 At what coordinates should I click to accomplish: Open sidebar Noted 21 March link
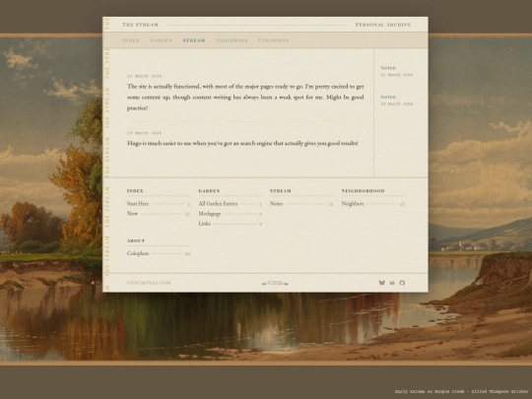[x=397, y=71]
